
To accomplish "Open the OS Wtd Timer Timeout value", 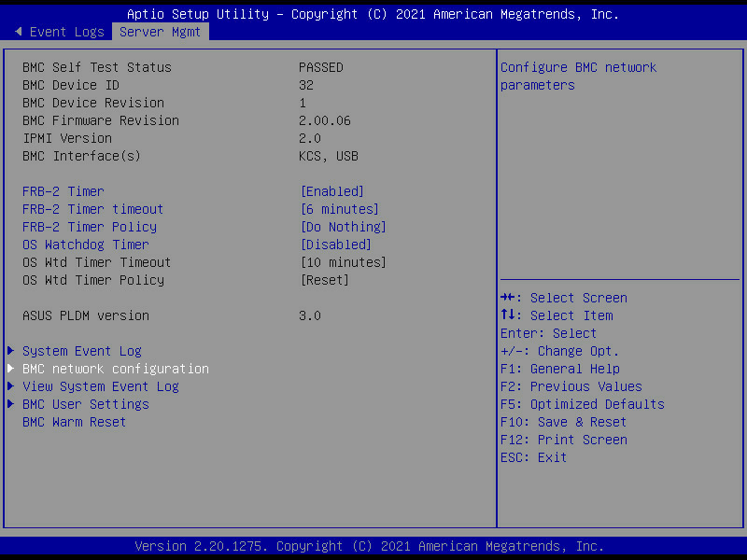I will pos(343,262).
